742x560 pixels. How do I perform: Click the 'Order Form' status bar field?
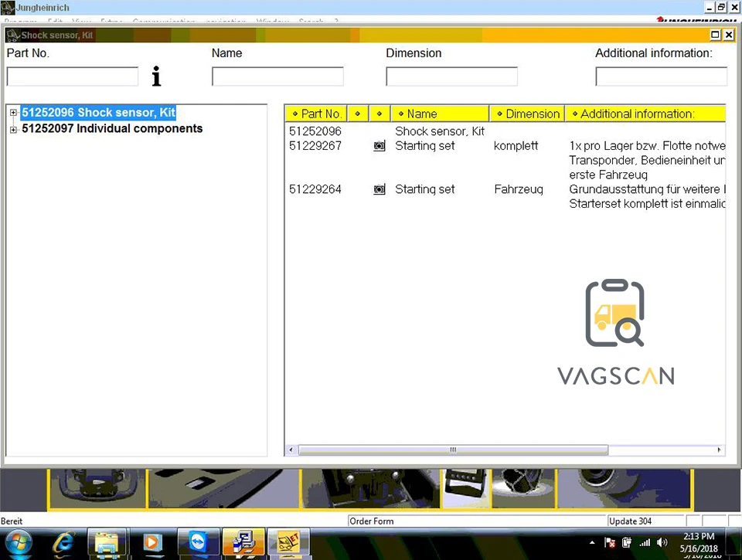477,521
